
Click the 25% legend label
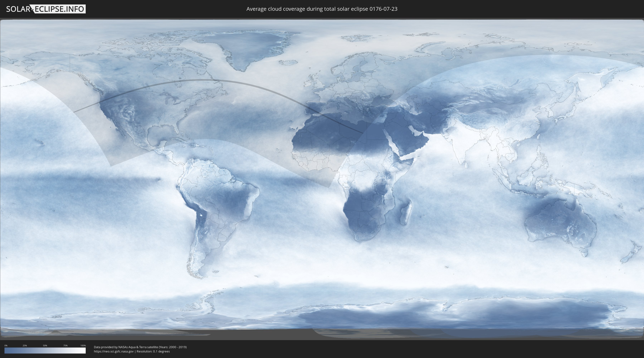[25, 345]
